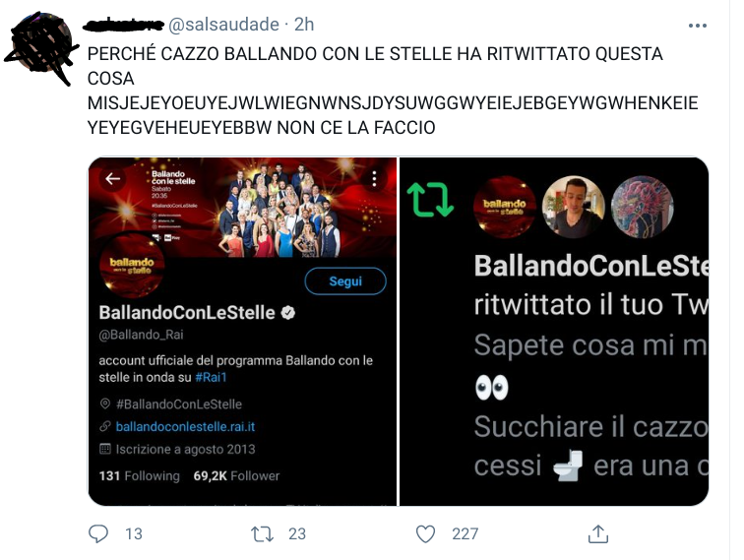Viewport: 744px width, 560px height.
Task: Click back arrow in profile screenshot
Action: coord(113,179)
